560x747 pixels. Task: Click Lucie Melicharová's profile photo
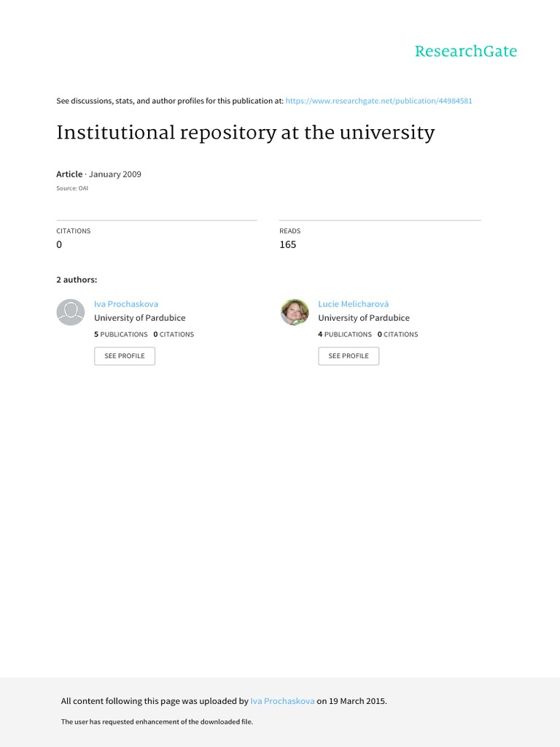[x=295, y=312]
